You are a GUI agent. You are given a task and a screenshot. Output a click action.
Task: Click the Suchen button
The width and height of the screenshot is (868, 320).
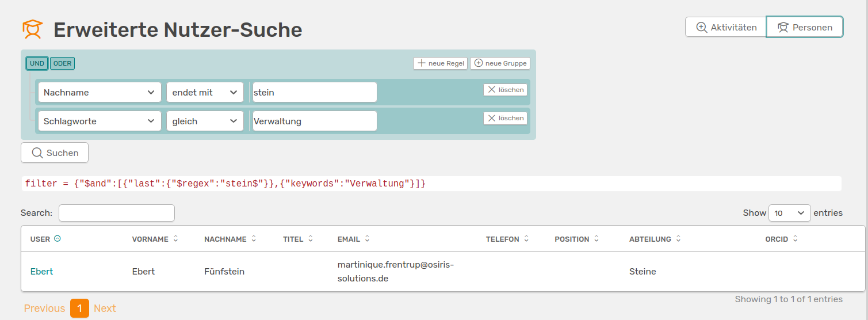(x=55, y=153)
